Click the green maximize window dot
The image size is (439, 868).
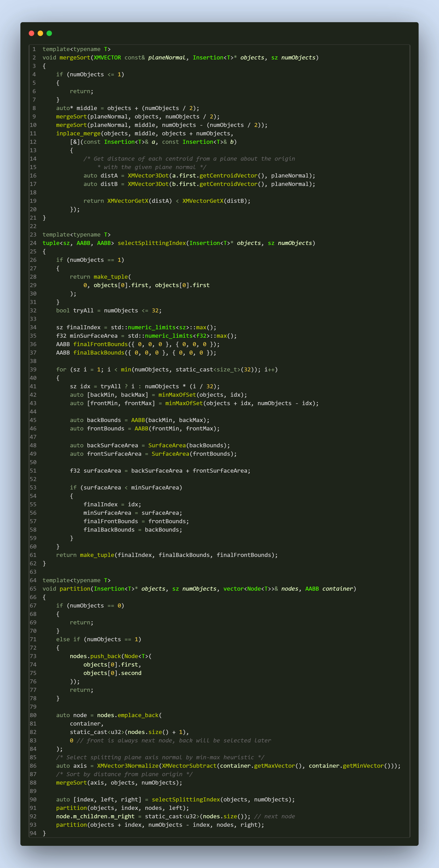click(49, 33)
